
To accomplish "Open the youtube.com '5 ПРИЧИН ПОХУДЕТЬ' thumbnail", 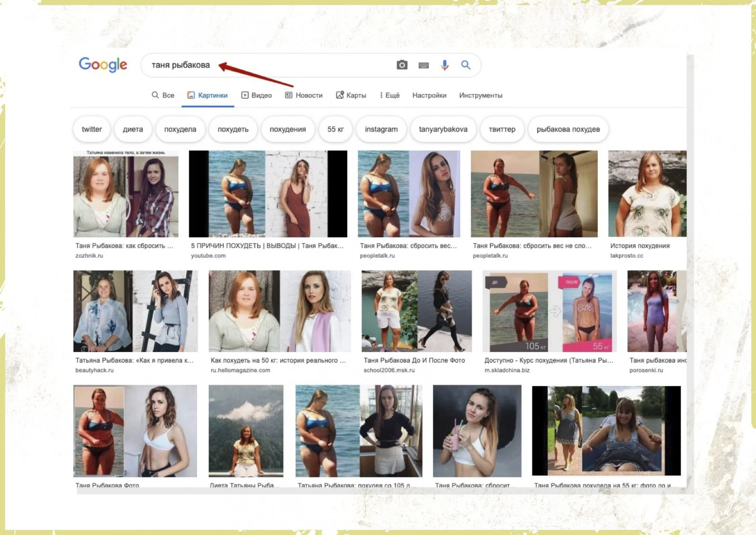I will (x=268, y=194).
